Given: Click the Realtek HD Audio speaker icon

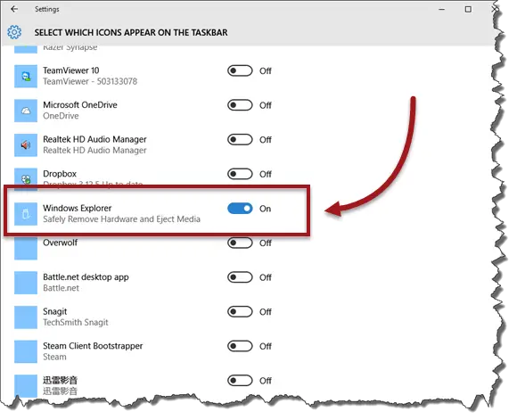Looking at the screenshot, I should click(x=26, y=144).
